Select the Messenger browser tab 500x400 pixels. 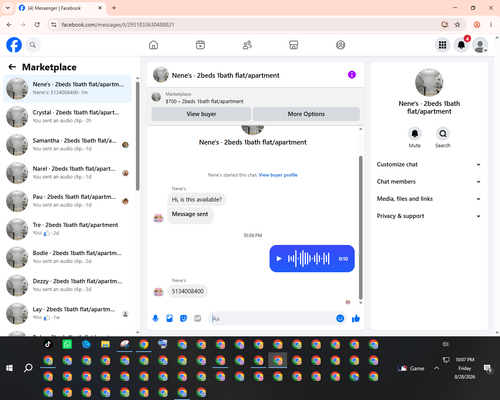[61, 8]
